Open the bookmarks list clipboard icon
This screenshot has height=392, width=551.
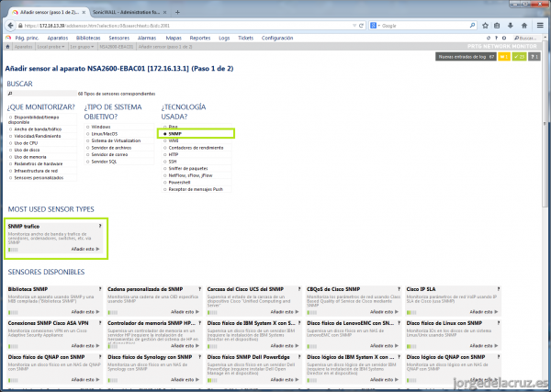tap(497, 26)
